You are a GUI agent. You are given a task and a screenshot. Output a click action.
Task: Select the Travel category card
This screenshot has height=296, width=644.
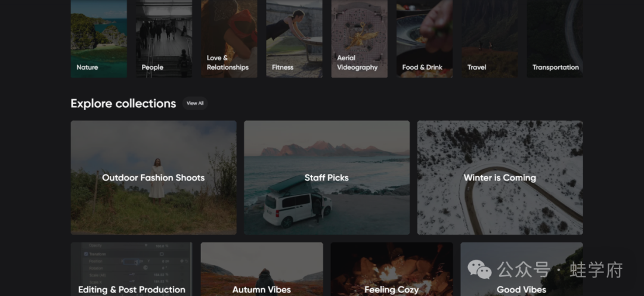pos(490,39)
